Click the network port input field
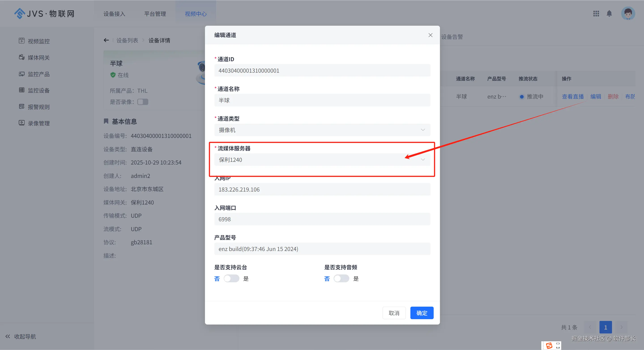644x350 pixels. pyautogui.click(x=322, y=219)
